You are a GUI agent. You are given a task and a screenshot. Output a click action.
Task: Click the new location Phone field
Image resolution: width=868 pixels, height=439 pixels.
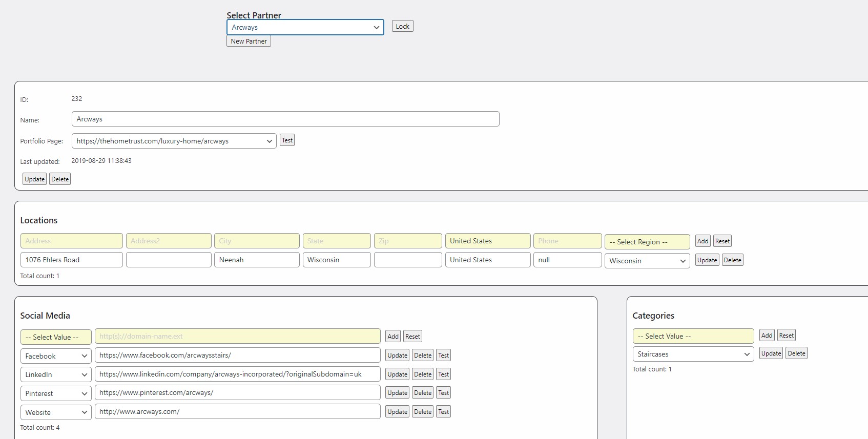(x=567, y=241)
